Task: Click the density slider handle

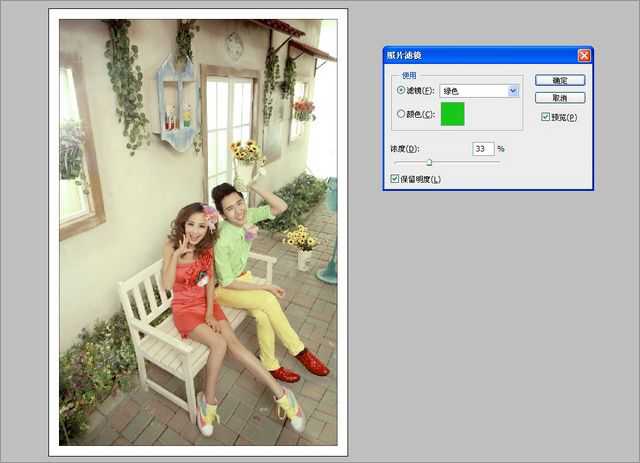Action: pos(430,162)
